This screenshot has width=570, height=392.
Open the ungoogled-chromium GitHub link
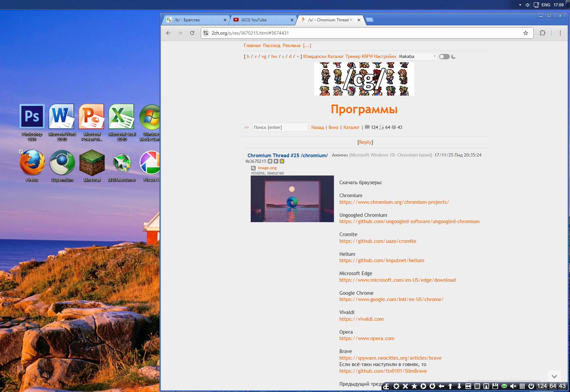tap(409, 221)
